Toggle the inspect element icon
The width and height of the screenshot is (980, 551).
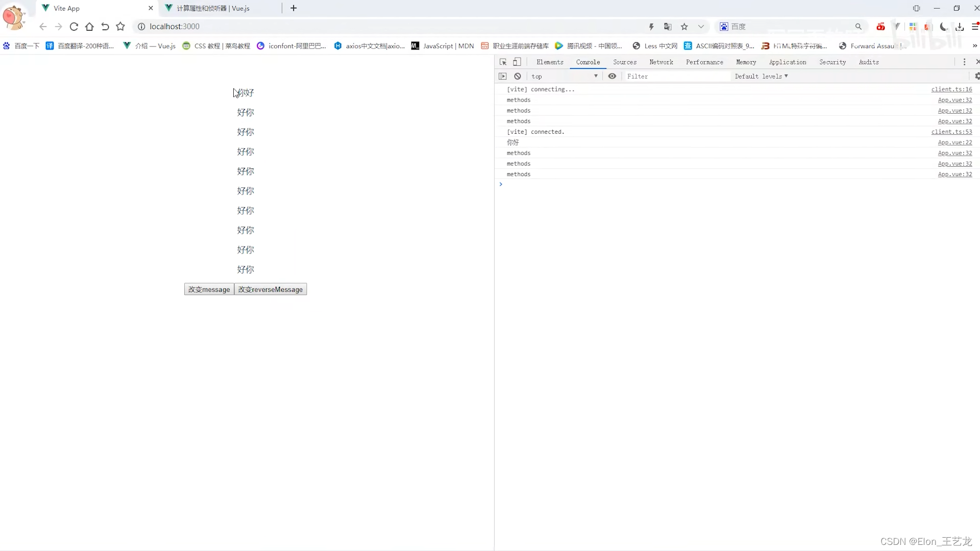503,62
